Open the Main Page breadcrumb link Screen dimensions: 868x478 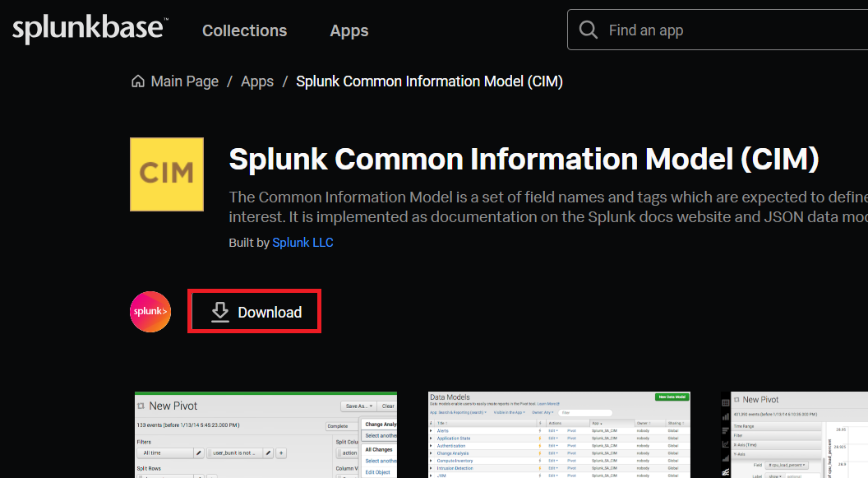[184, 81]
